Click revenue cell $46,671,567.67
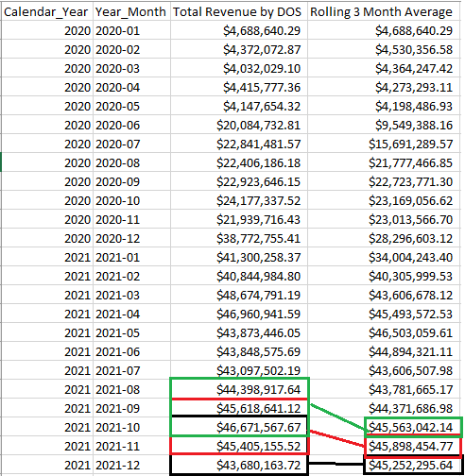Screen dimensions: 465x476 [x=239, y=427]
